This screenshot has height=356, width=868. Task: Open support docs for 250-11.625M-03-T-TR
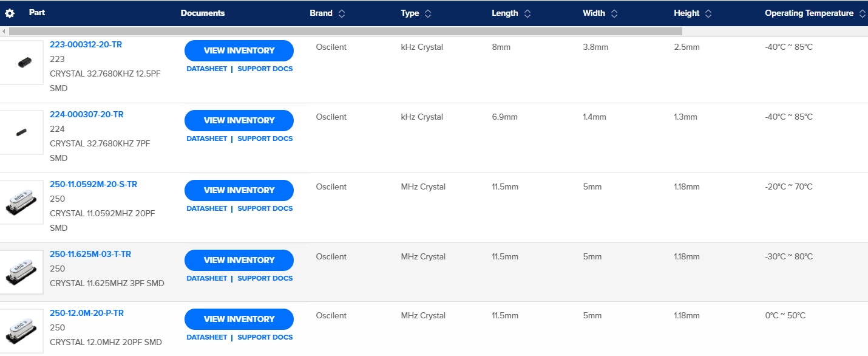point(265,278)
